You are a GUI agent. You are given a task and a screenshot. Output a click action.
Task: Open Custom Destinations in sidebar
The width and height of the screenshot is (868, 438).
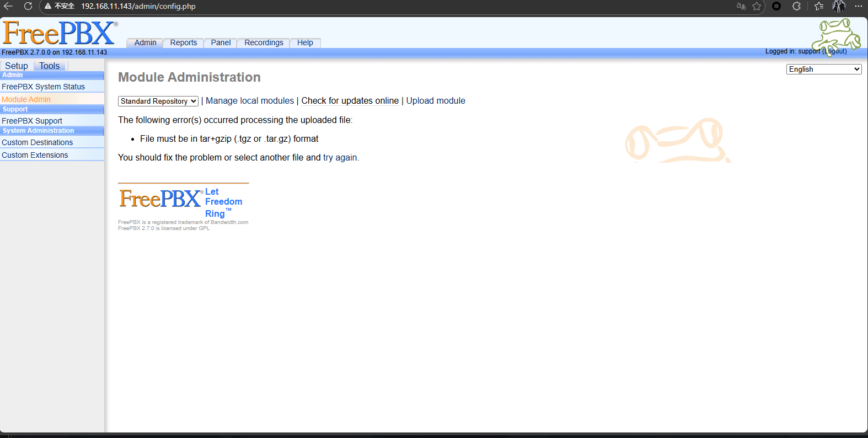click(x=52, y=142)
